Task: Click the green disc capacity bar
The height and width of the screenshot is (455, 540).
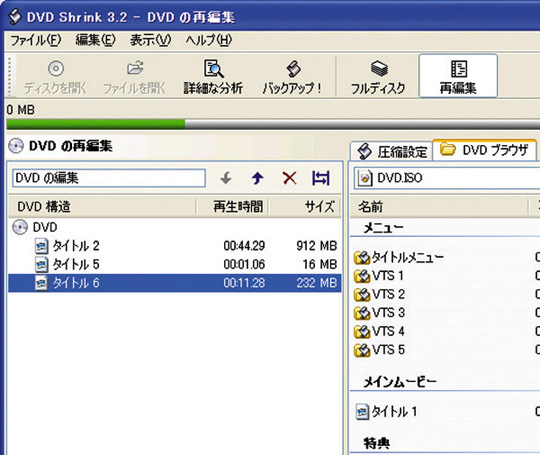Action: [96, 124]
